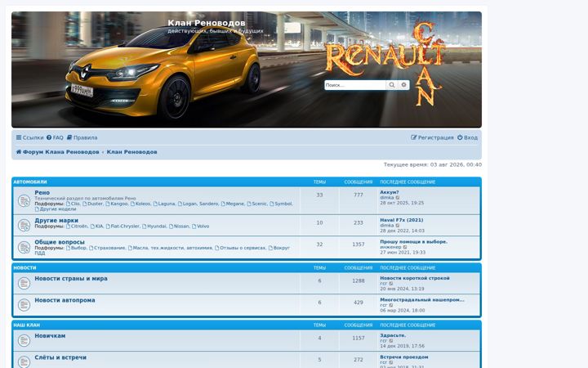Click the yellow Renault banner image
The image size is (588, 368).
click(247, 70)
